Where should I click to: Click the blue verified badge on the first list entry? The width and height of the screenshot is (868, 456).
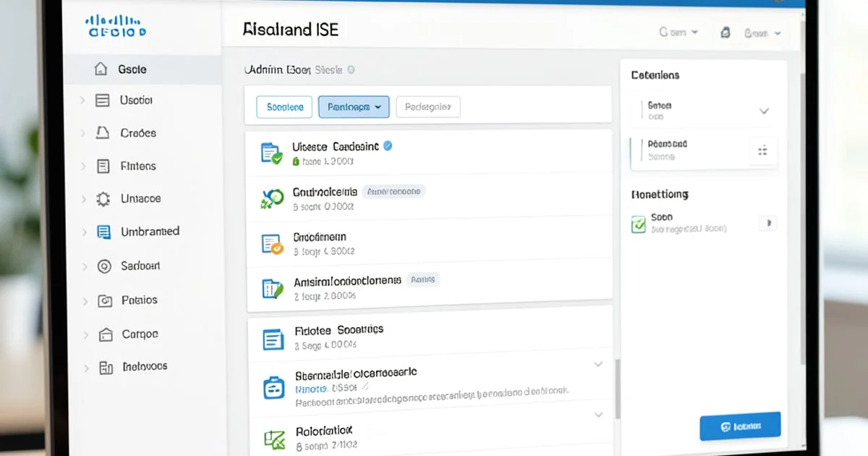(387, 145)
